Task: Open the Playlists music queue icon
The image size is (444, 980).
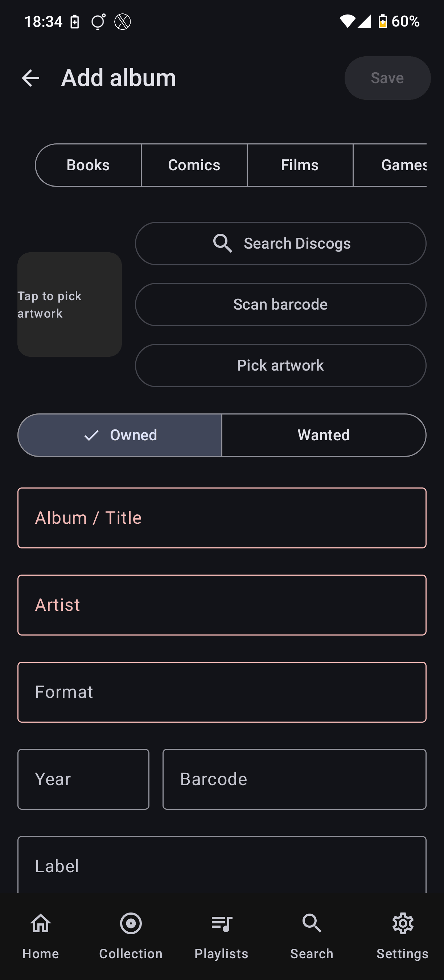Action: (x=222, y=923)
